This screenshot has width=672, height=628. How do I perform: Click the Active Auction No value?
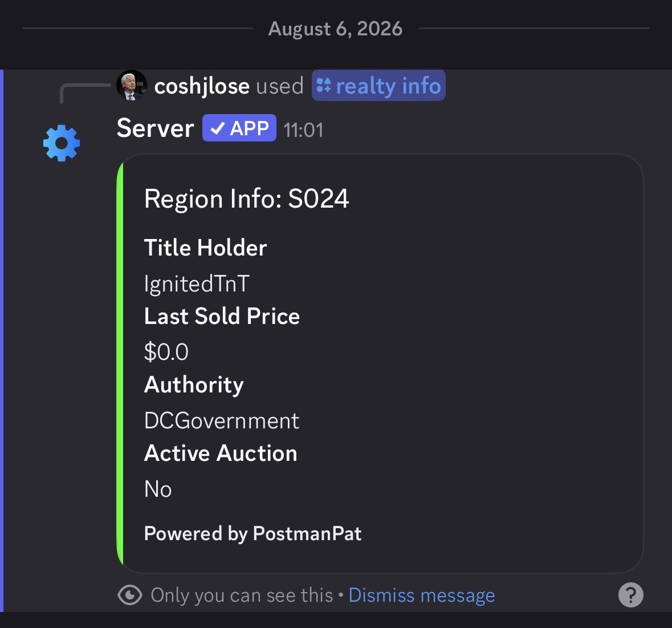pyautogui.click(x=158, y=489)
